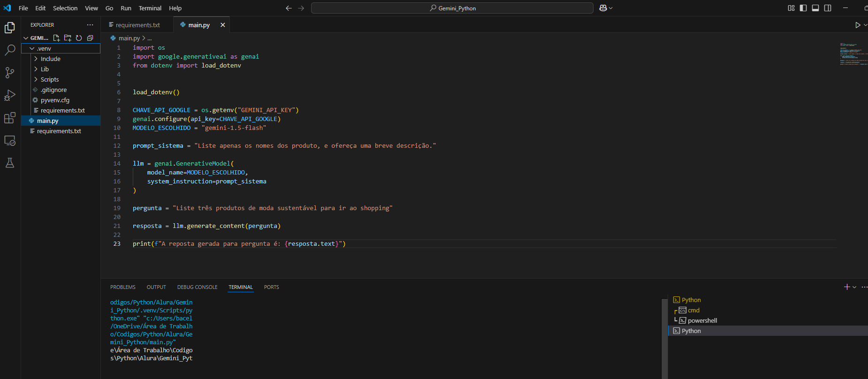Refresh the Explorer file tree
The width and height of the screenshot is (868, 379).
79,38
